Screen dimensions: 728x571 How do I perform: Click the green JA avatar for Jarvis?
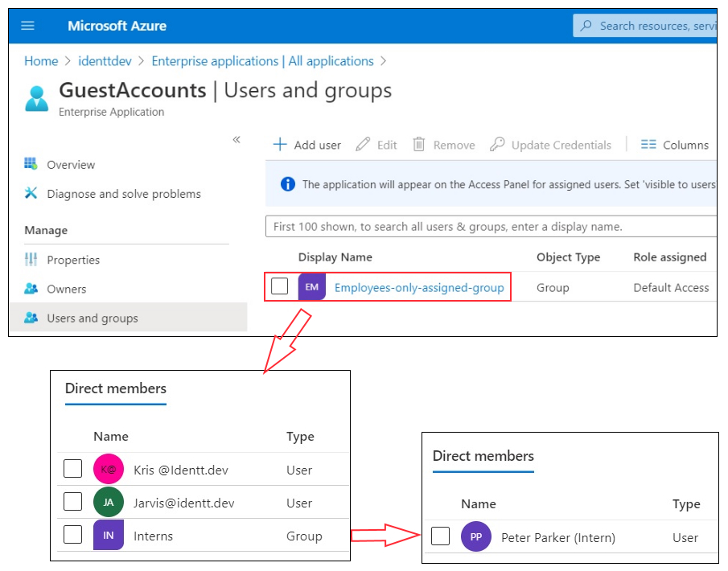click(x=108, y=502)
